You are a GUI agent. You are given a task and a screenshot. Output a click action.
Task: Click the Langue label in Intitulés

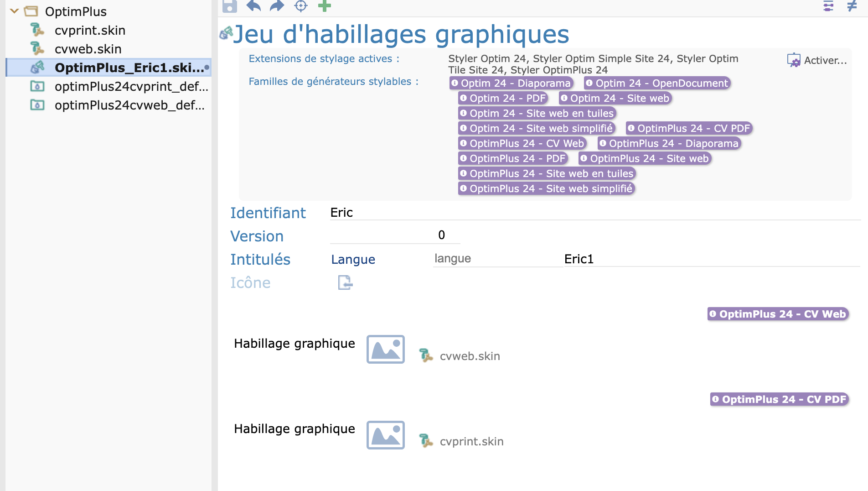353,259
